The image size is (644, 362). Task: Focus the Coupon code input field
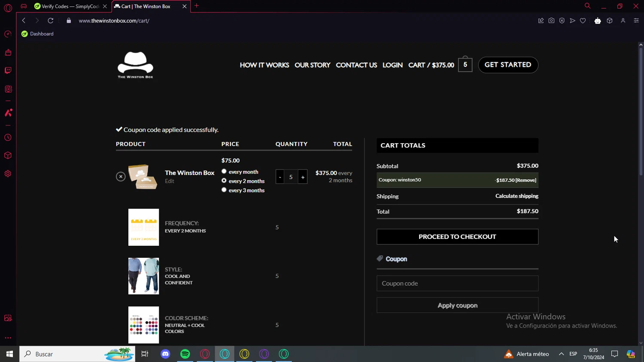tap(457, 284)
